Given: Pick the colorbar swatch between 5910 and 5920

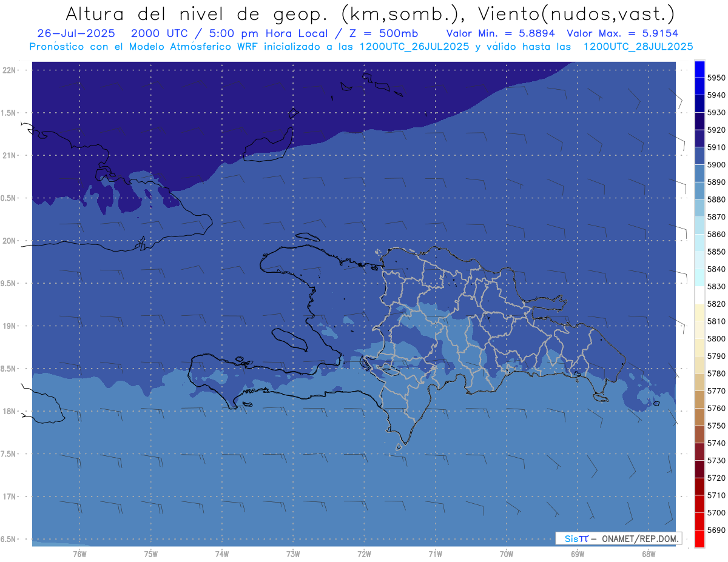Looking at the screenshot, I should click(699, 139).
